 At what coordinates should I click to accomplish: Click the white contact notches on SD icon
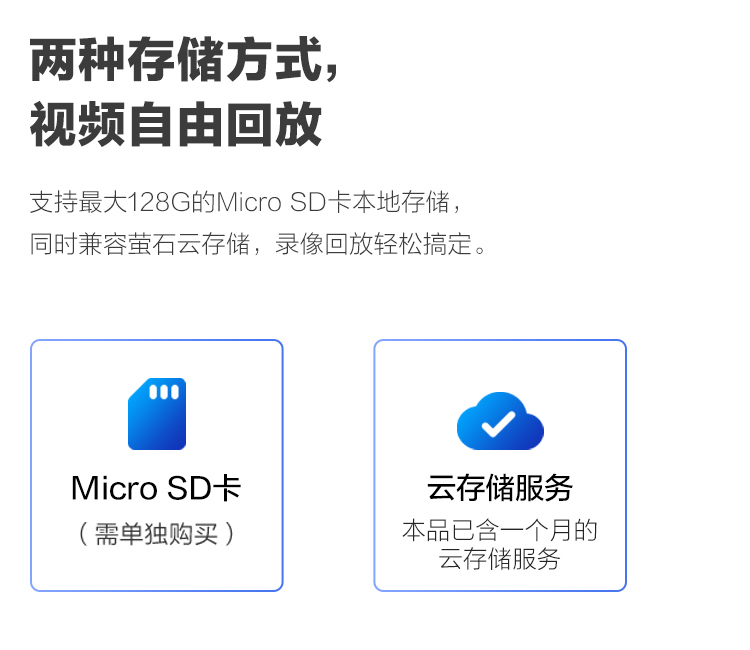164,392
